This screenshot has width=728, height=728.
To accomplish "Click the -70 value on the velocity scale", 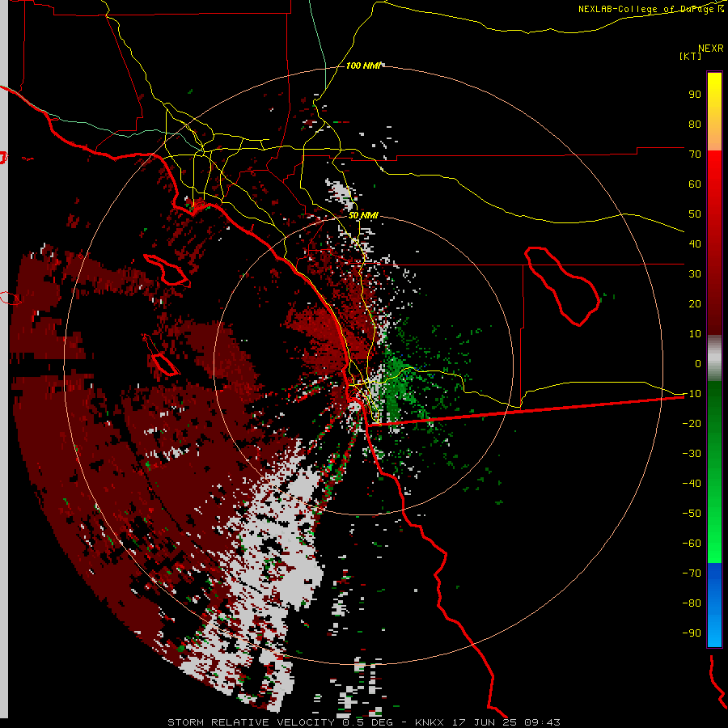I will [x=692, y=574].
